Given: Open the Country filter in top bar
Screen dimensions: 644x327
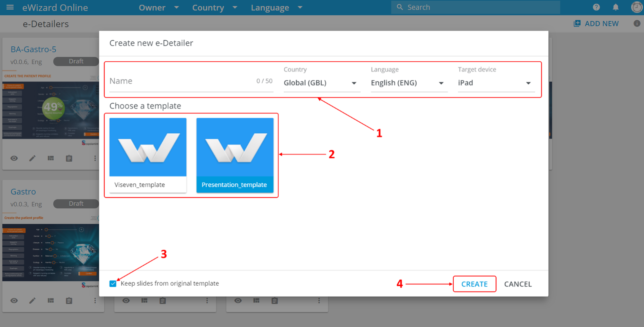Looking at the screenshot, I should [214, 7].
